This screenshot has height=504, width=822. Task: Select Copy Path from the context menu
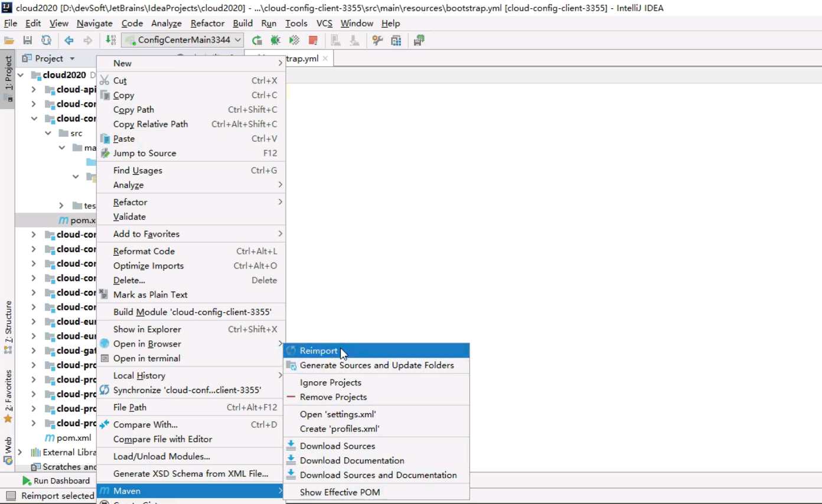click(x=191, y=110)
